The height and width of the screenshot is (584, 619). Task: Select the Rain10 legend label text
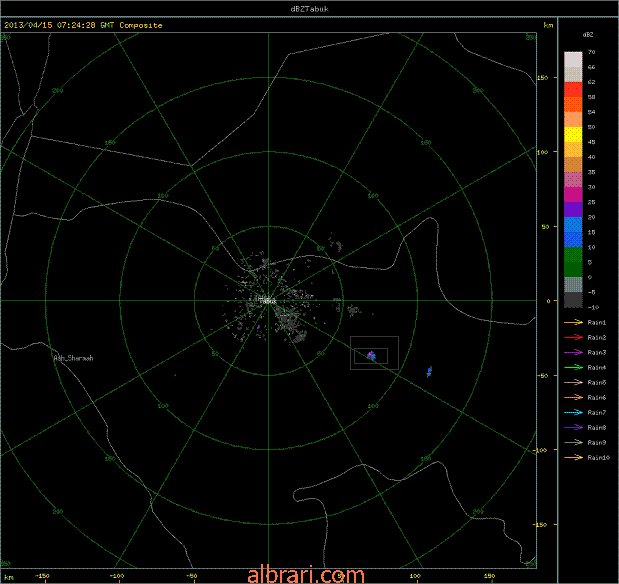click(598, 458)
